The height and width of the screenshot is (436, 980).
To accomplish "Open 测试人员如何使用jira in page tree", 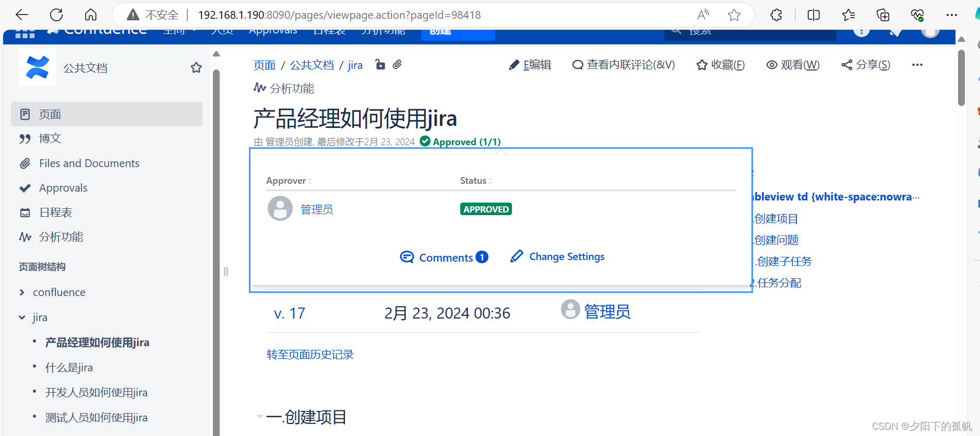I will click(96, 418).
